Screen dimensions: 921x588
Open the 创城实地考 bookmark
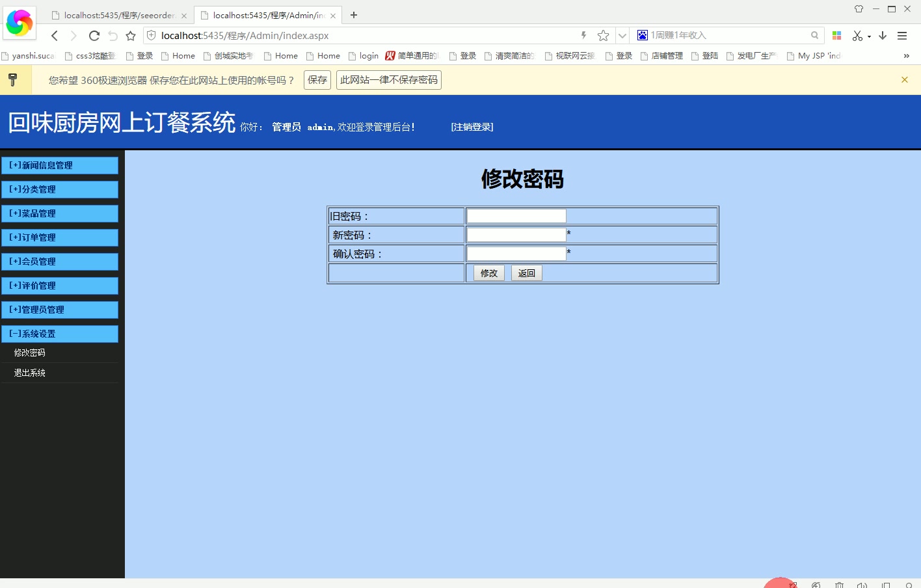[228, 56]
